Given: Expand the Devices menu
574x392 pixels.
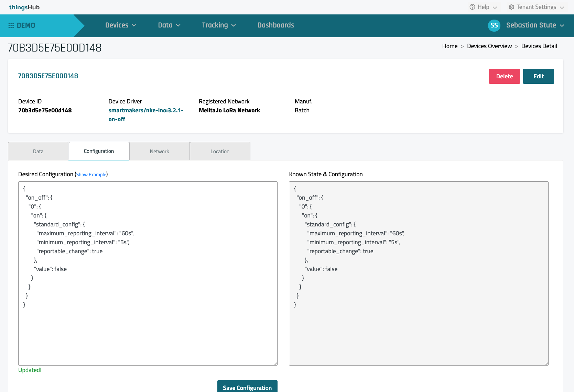Looking at the screenshot, I should (x=120, y=25).
